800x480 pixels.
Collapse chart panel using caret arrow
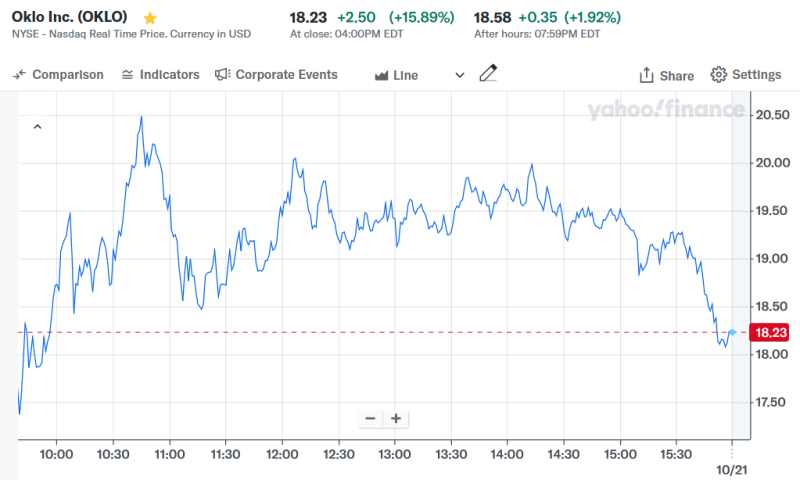tap(37, 127)
